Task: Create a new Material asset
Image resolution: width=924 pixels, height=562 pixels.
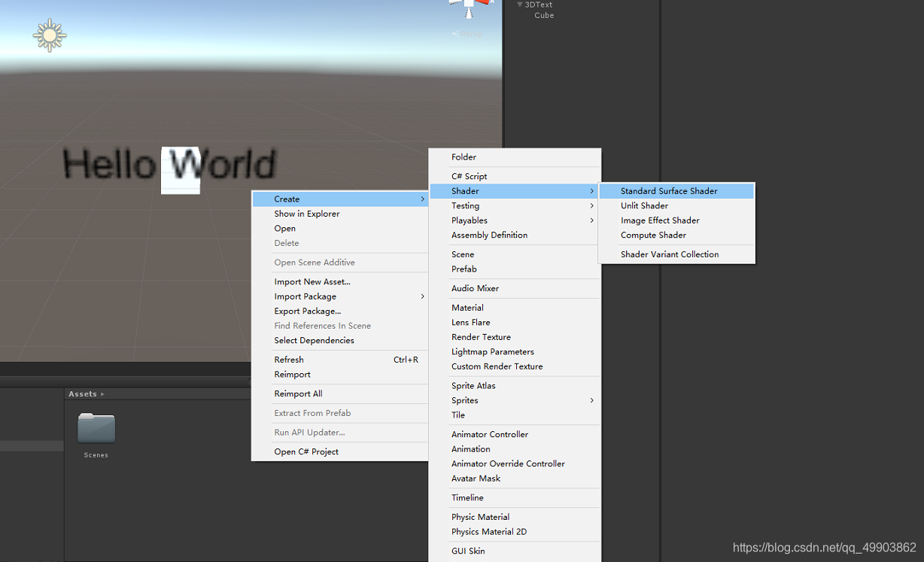Action: [x=467, y=307]
